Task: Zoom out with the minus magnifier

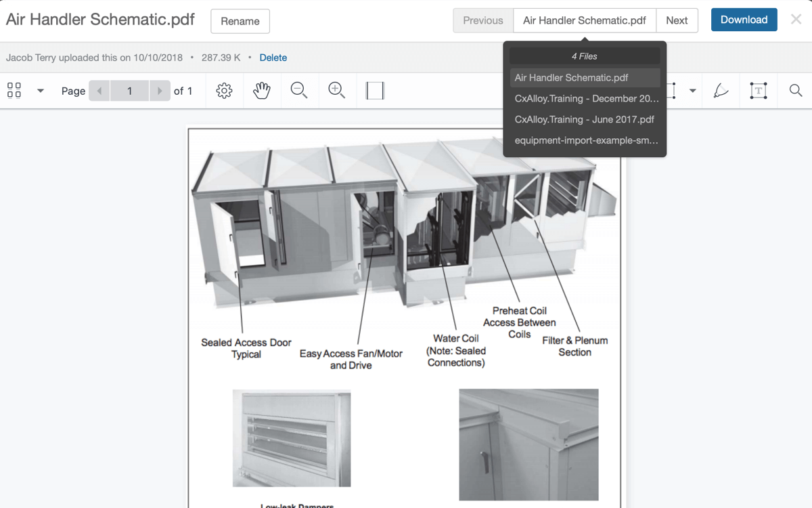Action: click(x=299, y=91)
